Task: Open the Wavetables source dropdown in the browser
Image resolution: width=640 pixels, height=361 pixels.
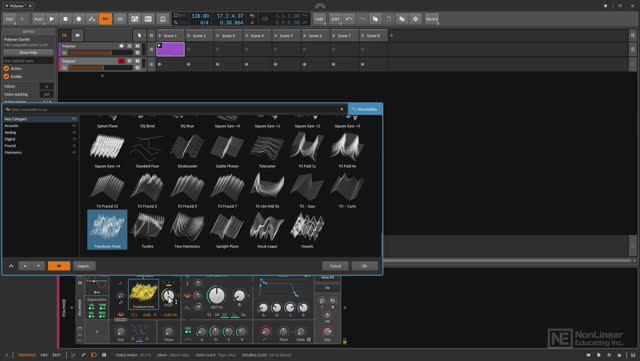Action: 365,109
